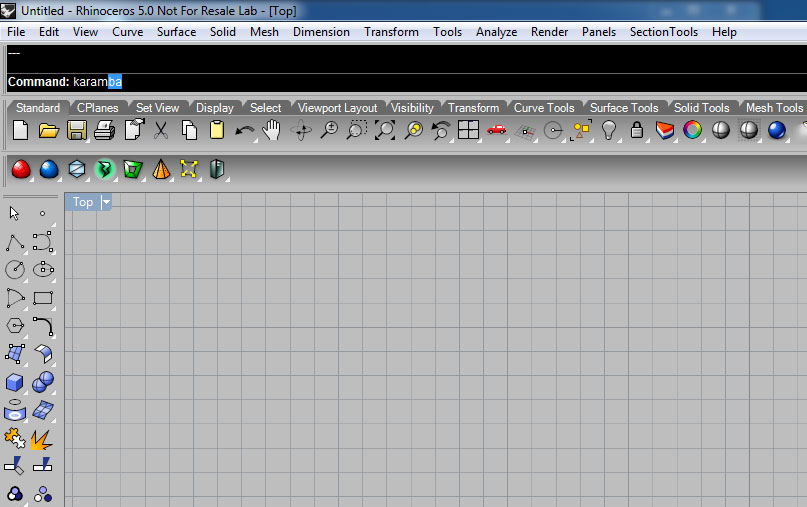Viewport: 807px width, 507px height.
Task: Open the Top viewport dropdown arrow
Action: 106,202
